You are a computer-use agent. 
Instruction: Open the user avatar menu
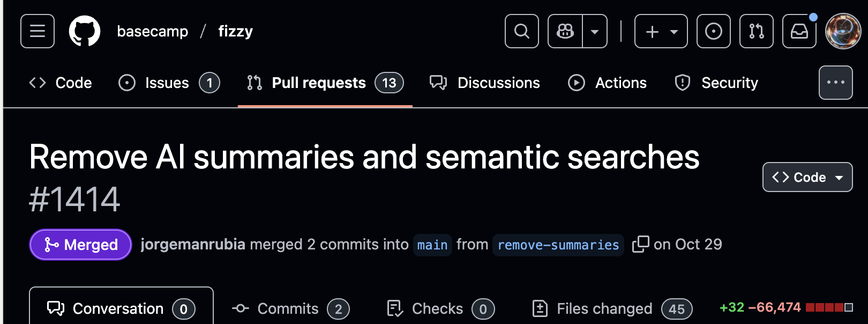click(843, 31)
